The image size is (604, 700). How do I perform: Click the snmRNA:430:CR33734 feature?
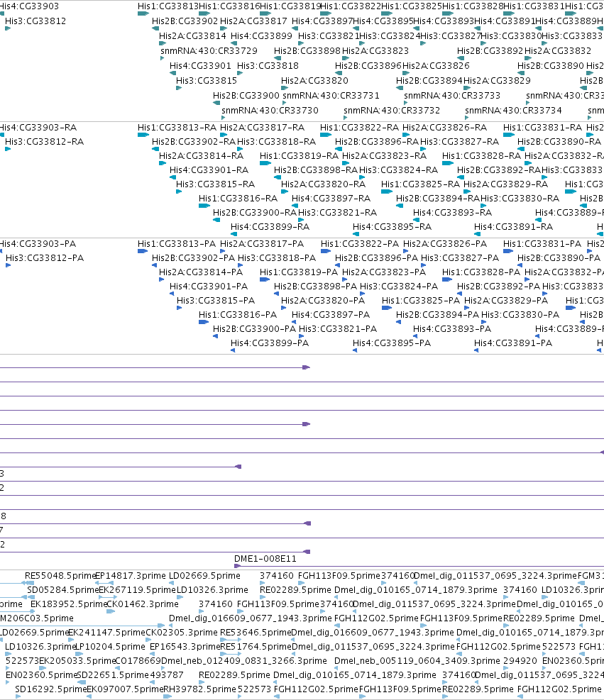pyautogui.click(x=513, y=110)
